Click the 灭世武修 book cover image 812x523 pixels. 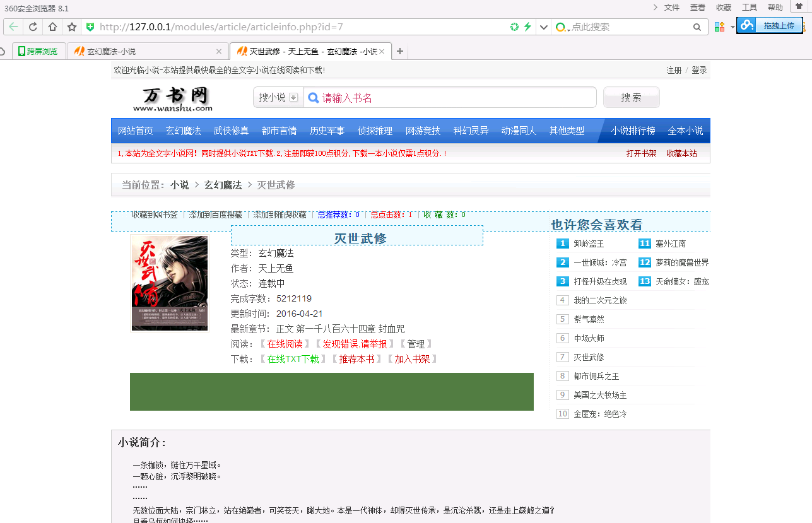170,283
